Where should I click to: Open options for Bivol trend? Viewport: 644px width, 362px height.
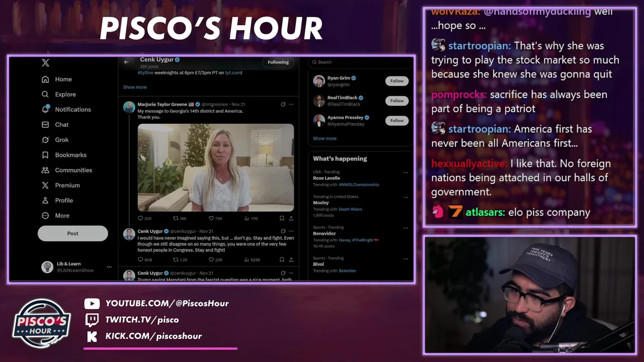pos(406,258)
